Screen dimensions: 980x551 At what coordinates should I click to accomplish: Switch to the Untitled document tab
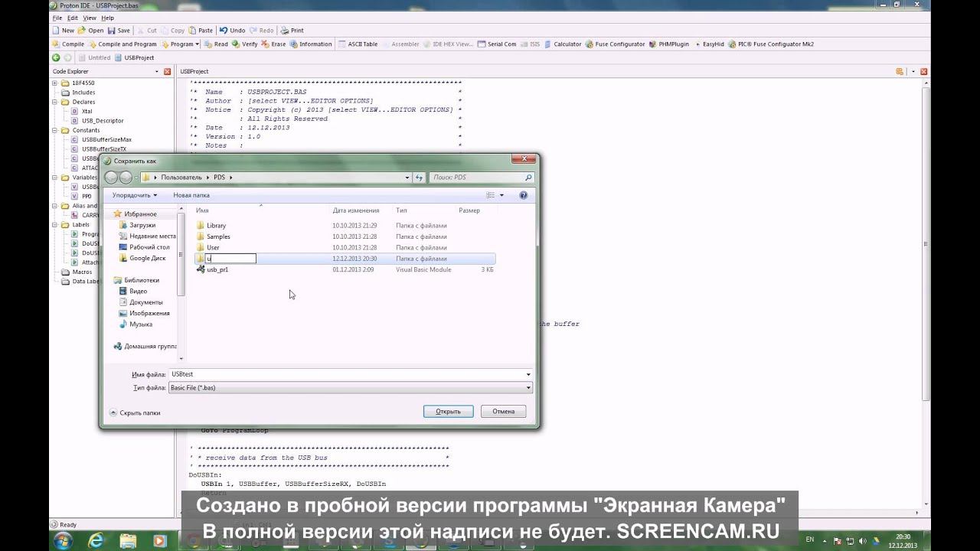[x=94, y=57]
